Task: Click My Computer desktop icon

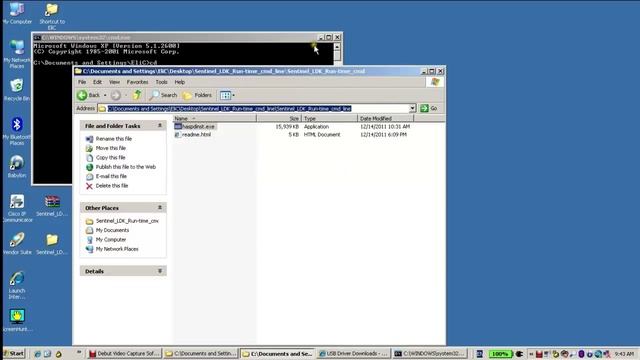Action: (17, 13)
